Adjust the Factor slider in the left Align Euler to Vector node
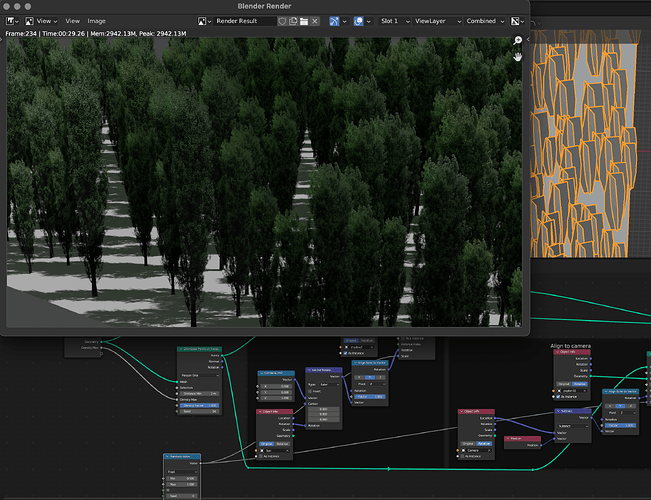Image resolution: width=651 pixels, height=500 pixels. (370, 397)
